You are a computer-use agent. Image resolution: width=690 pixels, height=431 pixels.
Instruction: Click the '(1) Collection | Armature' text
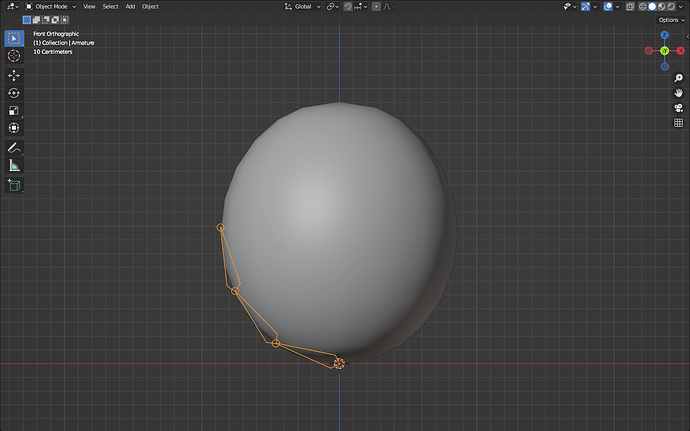click(64, 43)
